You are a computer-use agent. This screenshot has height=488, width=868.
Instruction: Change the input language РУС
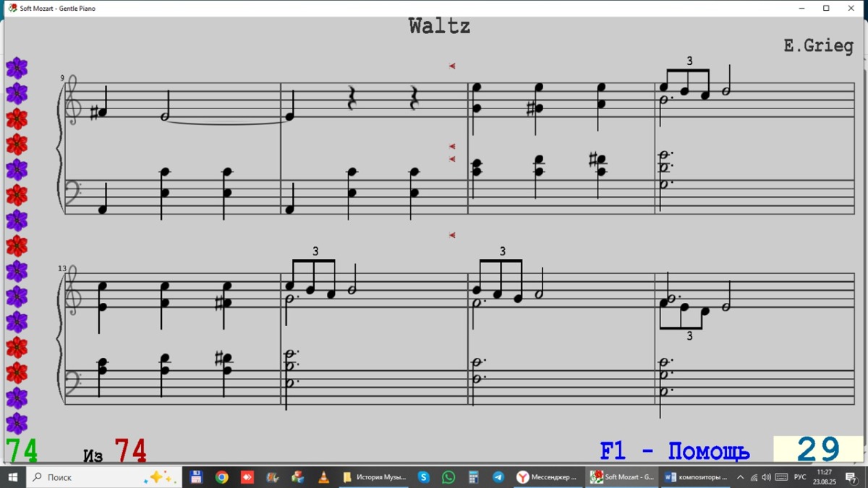(800, 477)
